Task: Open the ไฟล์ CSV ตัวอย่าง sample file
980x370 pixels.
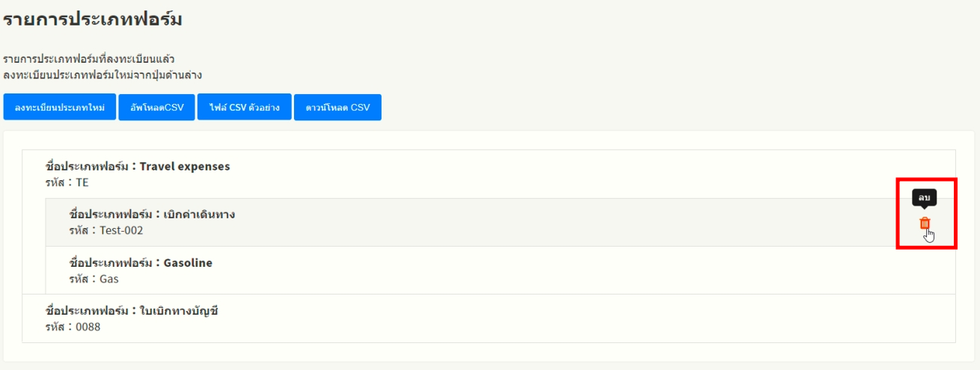Action: coord(244,108)
